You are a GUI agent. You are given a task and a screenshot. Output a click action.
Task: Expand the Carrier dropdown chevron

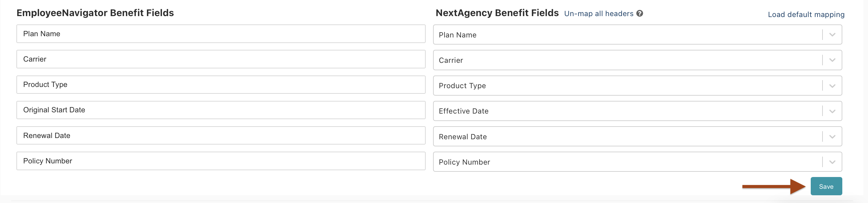pyautogui.click(x=832, y=60)
